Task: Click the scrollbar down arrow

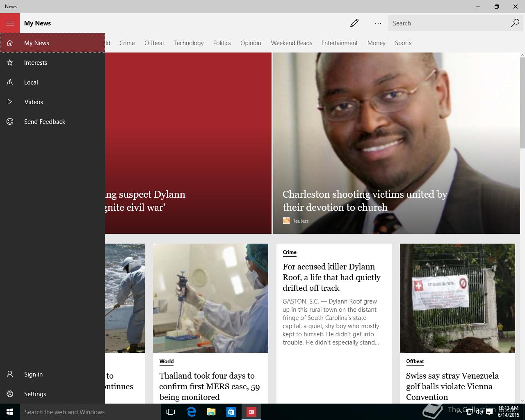Action: tap(522, 401)
